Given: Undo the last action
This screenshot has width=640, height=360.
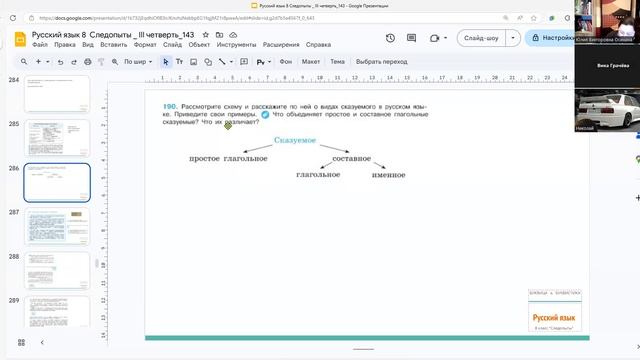Looking at the screenshot, I should 60,62.
